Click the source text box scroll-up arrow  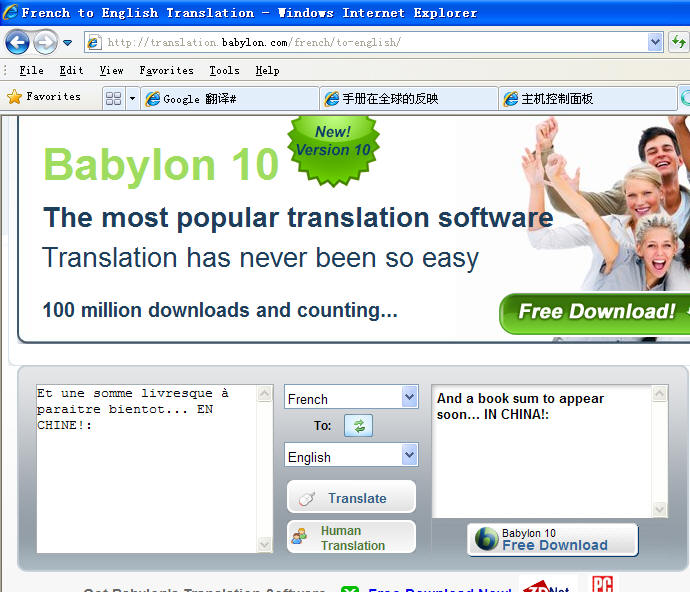pyautogui.click(x=264, y=393)
